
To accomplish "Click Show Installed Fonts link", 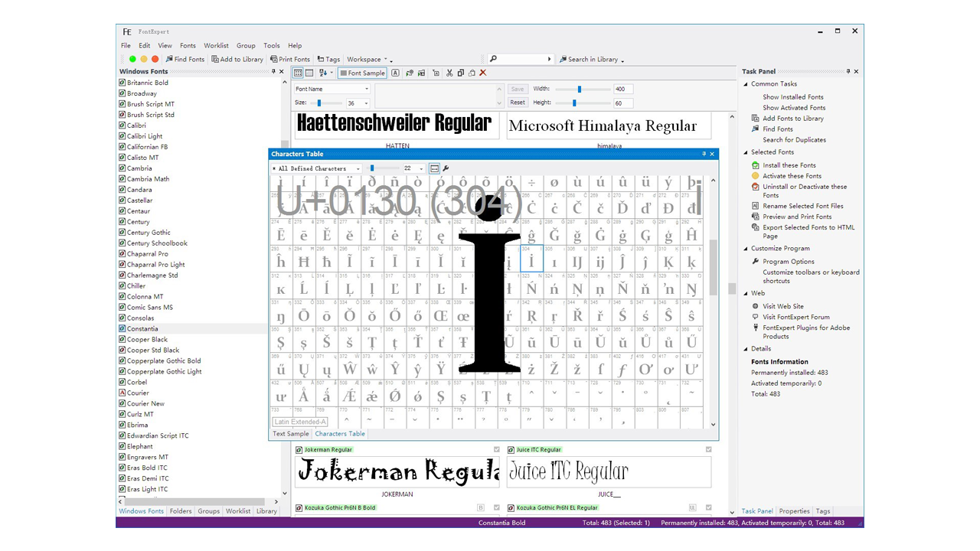I will (x=793, y=97).
